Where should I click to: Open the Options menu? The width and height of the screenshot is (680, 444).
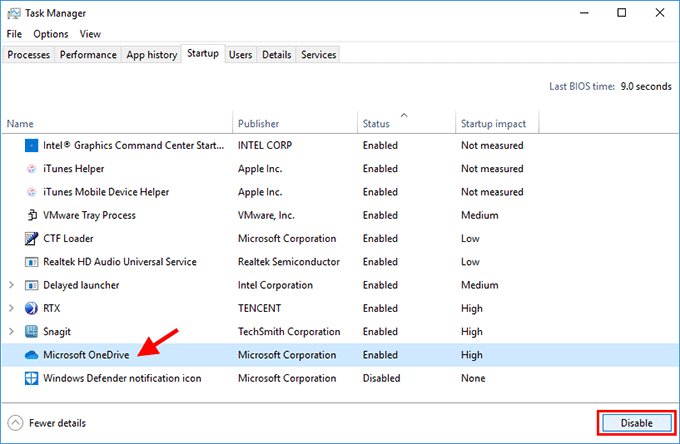(x=51, y=34)
